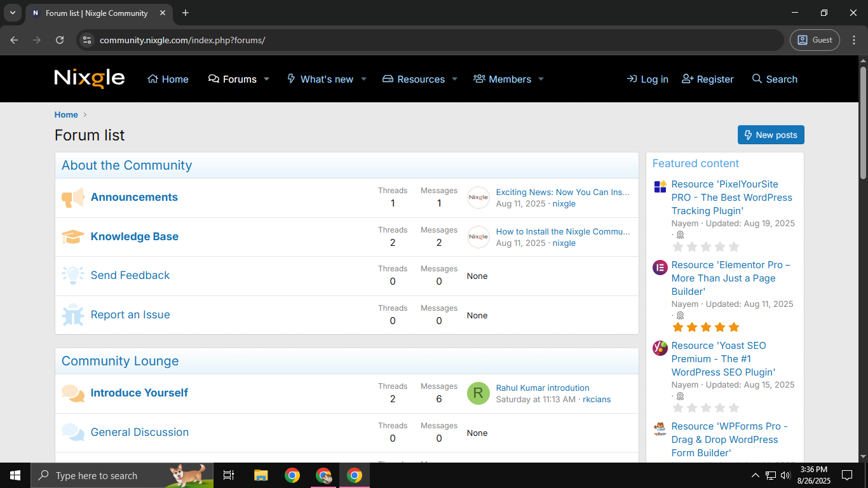This screenshot has height=488, width=868.
Task: Open the Community Lounge category heading
Action: point(120,362)
